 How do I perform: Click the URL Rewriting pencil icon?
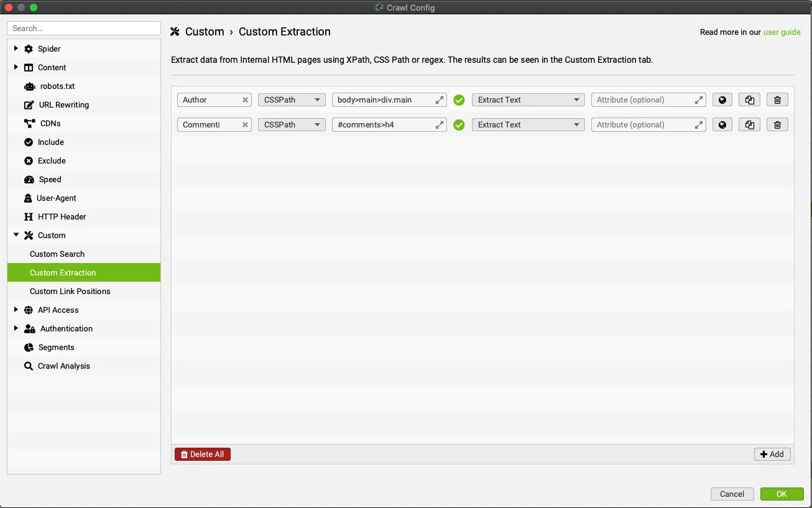pyautogui.click(x=27, y=104)
